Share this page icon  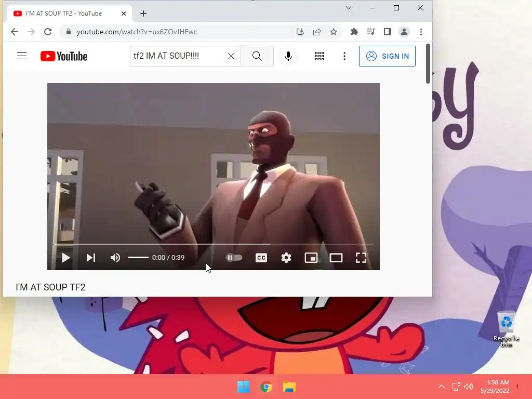(317, 32)
